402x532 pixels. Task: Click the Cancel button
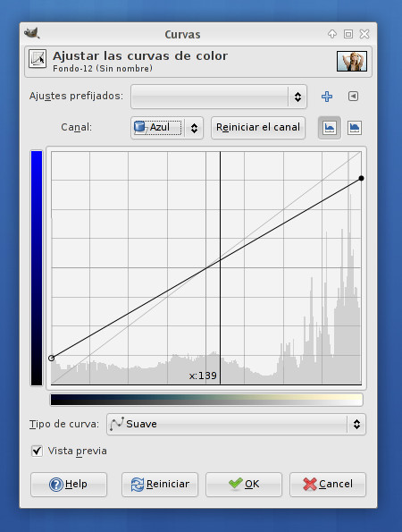point(328,485)
